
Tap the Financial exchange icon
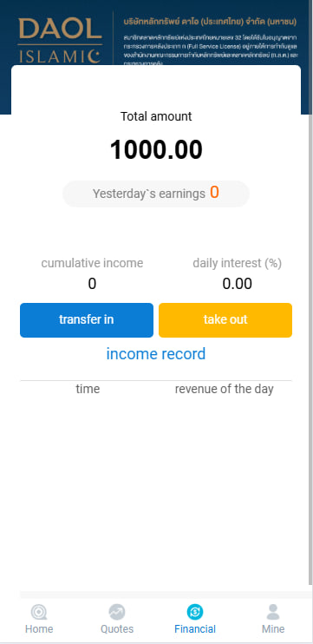[x=195, y=612]
